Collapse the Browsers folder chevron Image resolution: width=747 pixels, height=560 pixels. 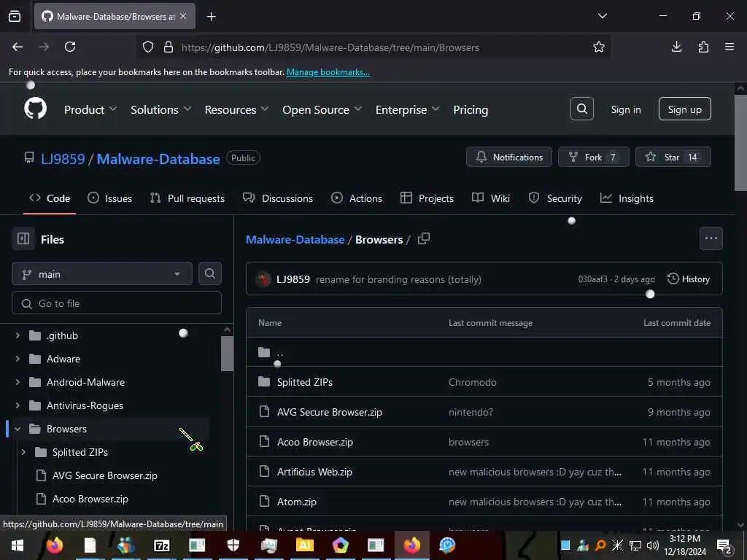coord(18,429)
